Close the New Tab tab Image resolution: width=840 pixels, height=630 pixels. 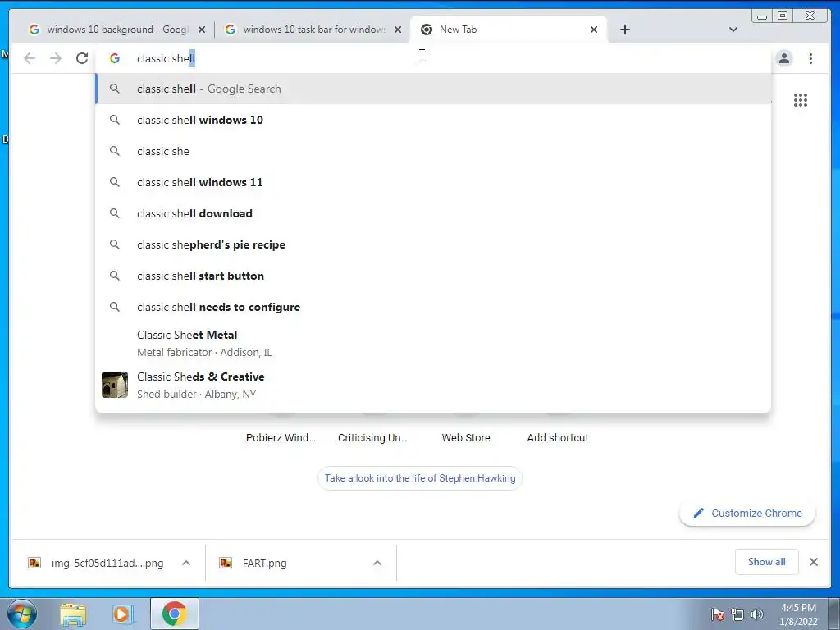594,30
